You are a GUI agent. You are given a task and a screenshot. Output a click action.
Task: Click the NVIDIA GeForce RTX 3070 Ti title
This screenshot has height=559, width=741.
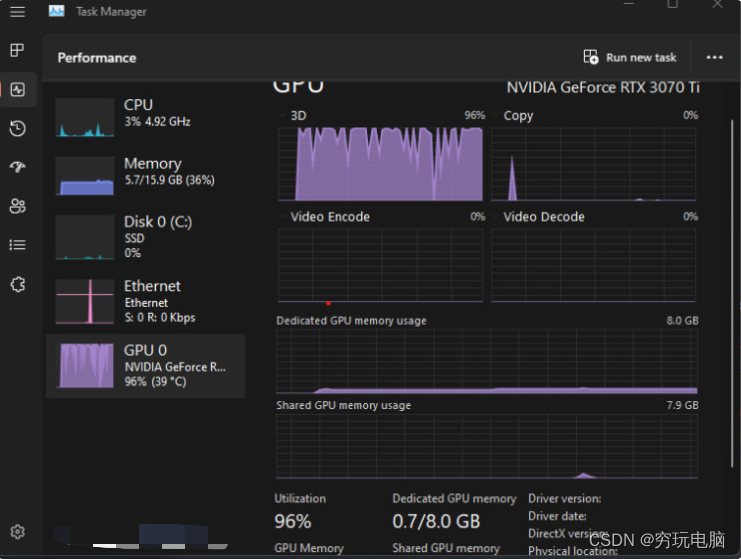tap(603, 87)
